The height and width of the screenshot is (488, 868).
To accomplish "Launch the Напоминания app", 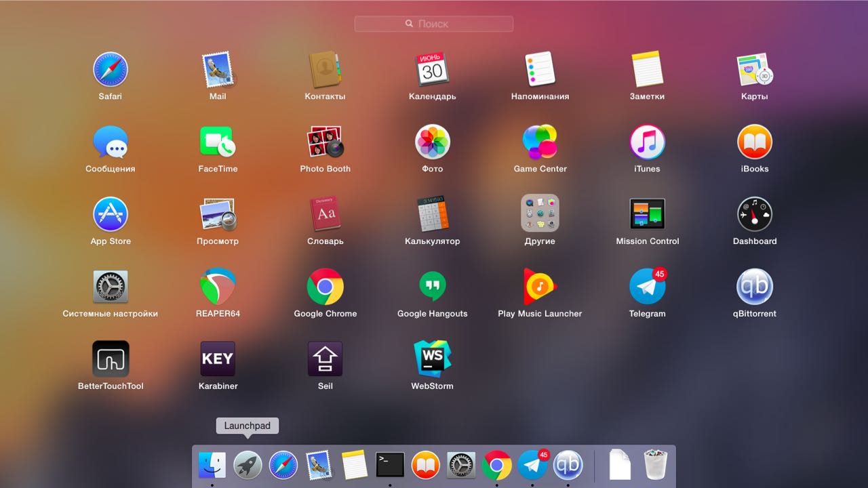I will click(540, 70).
